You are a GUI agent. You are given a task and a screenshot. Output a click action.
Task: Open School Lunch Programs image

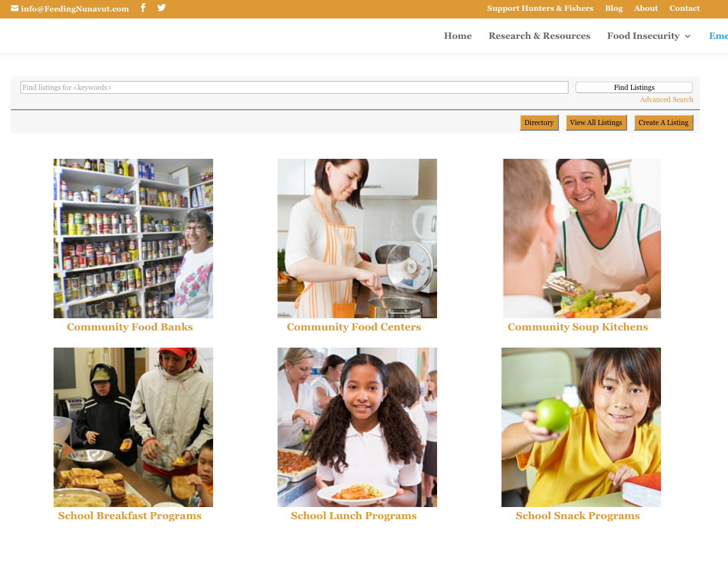click(357, 427)
